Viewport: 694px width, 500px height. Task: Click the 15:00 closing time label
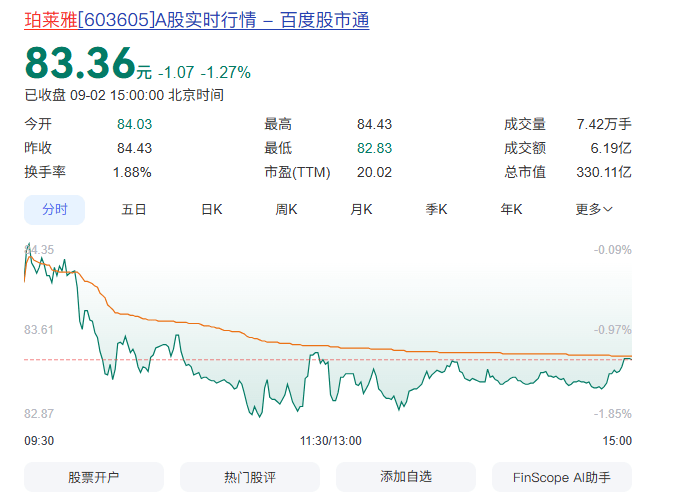point(617,441)
